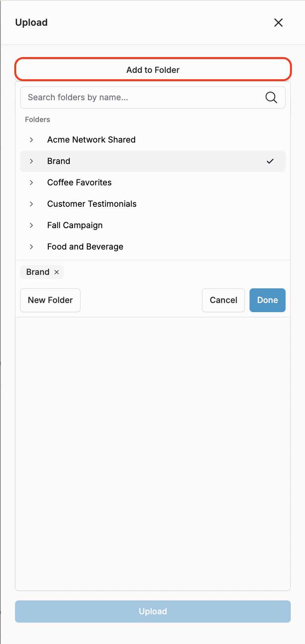Click the Add to Folder button

153,70
